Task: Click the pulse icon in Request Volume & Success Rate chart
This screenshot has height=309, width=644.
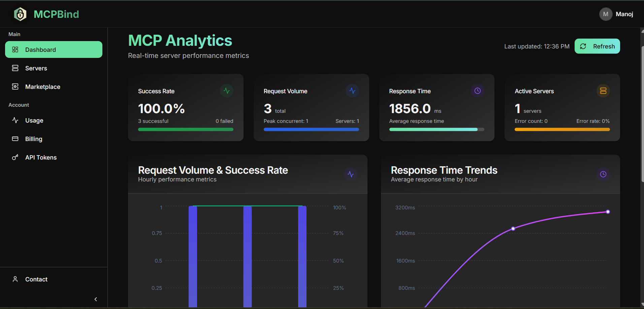Action: pos(351,174)
